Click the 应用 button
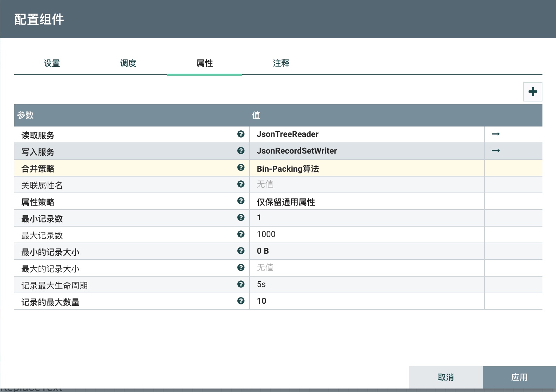Viewport: 556px width, 392px height. [x=519, y=377]
